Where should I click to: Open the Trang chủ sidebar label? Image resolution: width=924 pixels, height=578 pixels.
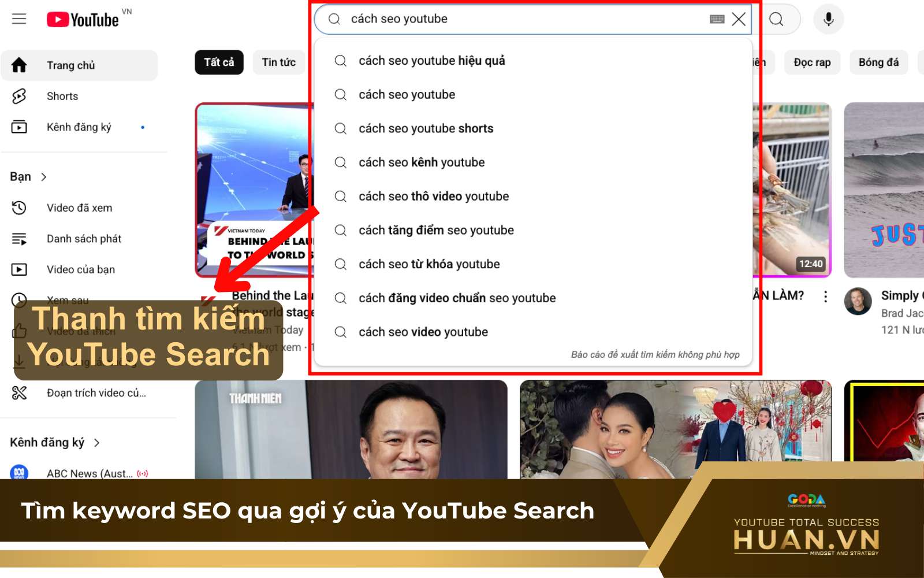[70, 65]
